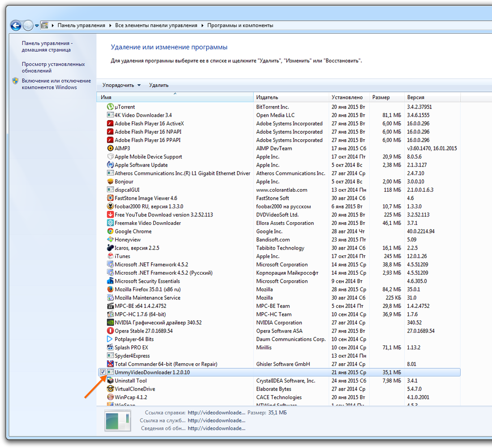
Task: Expand the Все элементы панели управления breadcrumb arrow
Action: point(203,26)
